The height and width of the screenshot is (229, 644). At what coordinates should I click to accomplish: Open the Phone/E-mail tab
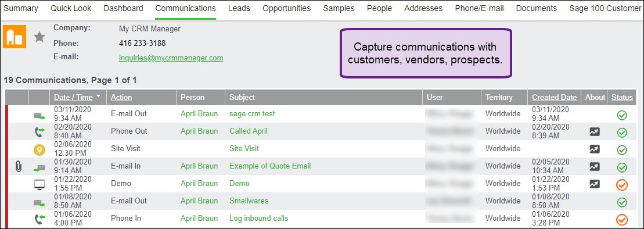click(479, 8)
